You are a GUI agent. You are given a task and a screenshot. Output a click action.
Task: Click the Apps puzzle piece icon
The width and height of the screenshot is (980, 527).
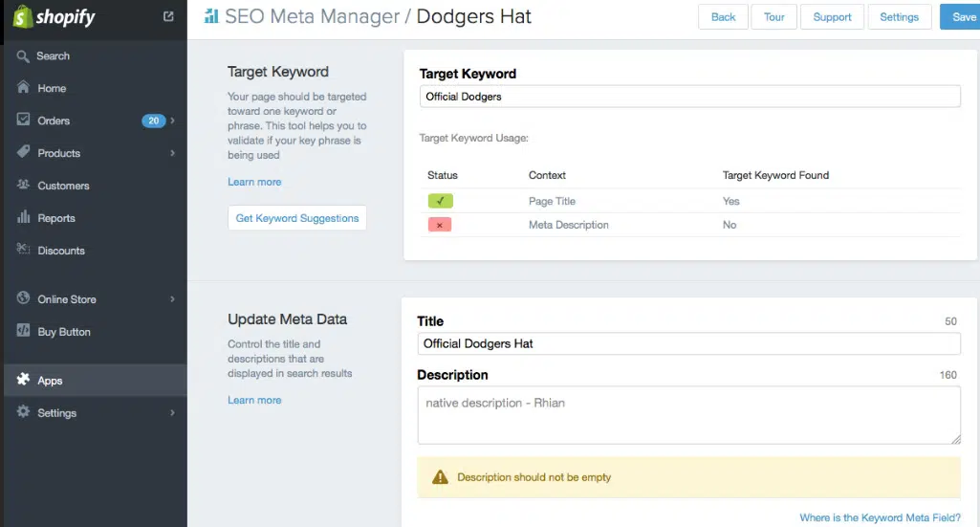tap(23, 381)
